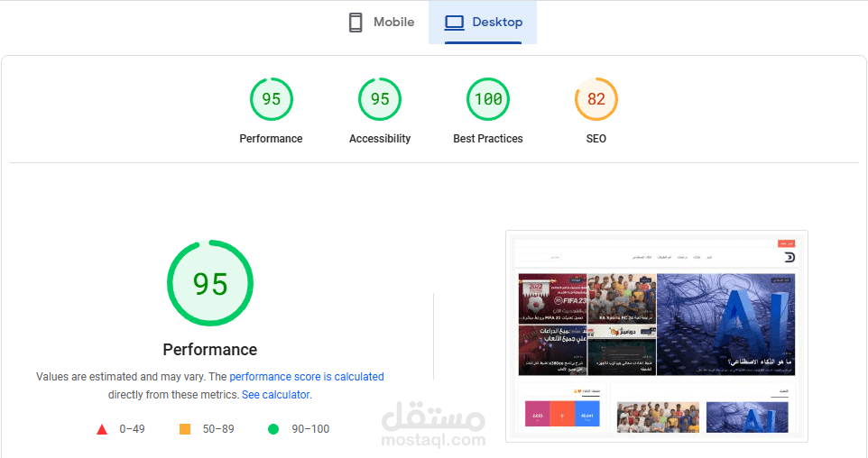
Task: Click the large Performance heading
Action: (x=210, y=350)
